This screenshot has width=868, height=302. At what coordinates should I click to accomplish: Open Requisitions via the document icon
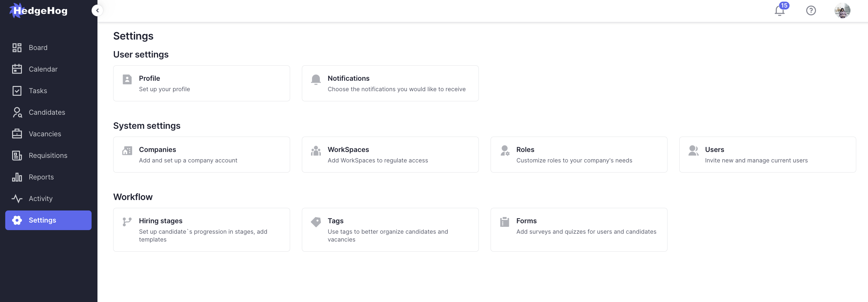pyautogui.click(x=17, y=155)
